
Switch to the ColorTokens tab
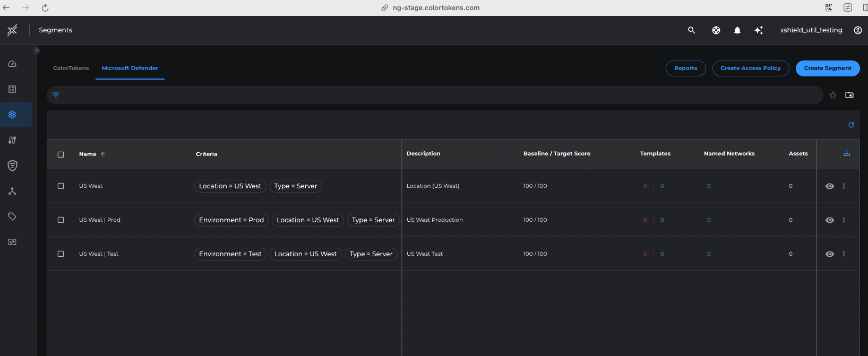71,68
